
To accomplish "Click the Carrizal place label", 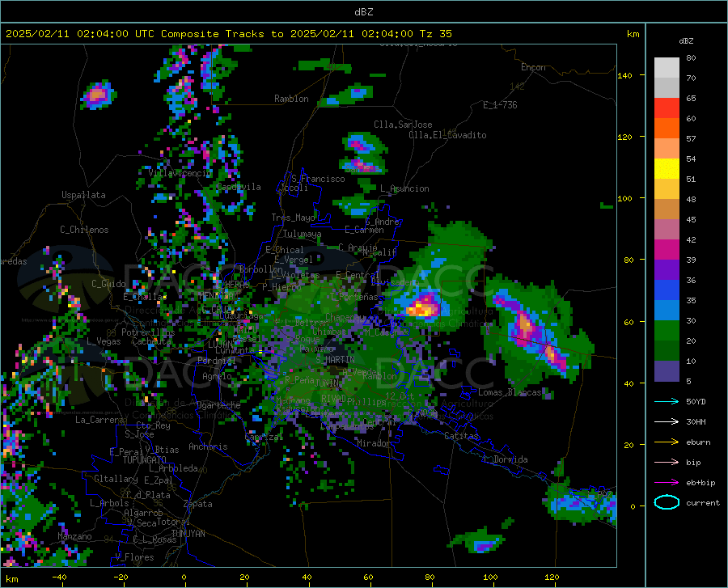I will click(x=264, y=437).
